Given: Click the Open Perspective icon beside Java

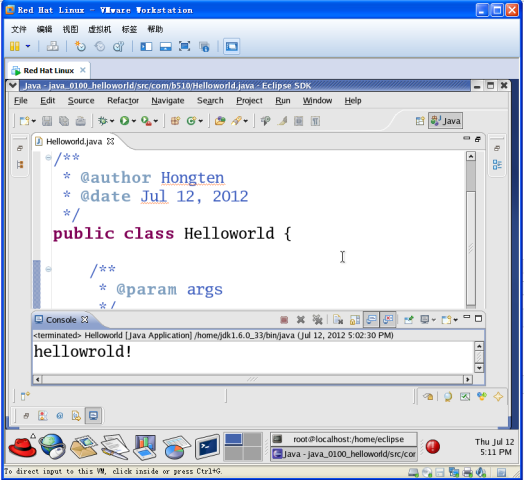Looking at the screenshot, I should pyautogui.click(x=420, y=121).
